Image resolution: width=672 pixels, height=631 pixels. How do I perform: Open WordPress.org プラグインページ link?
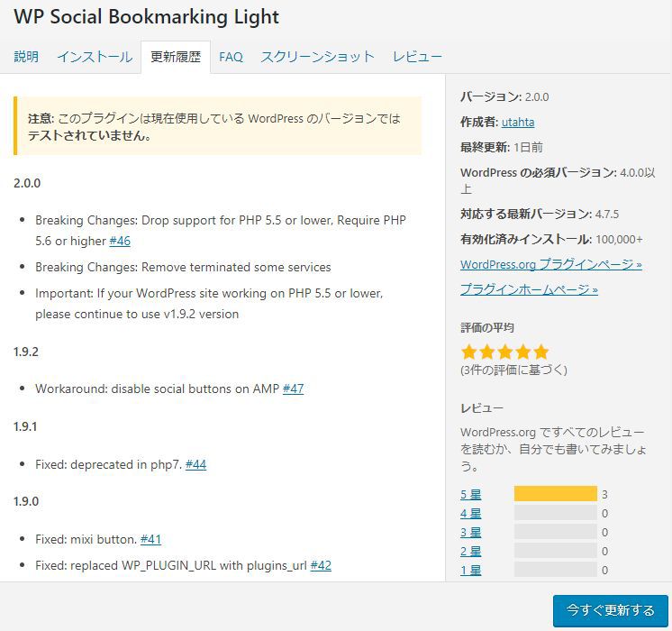click(x=550, y=265)
